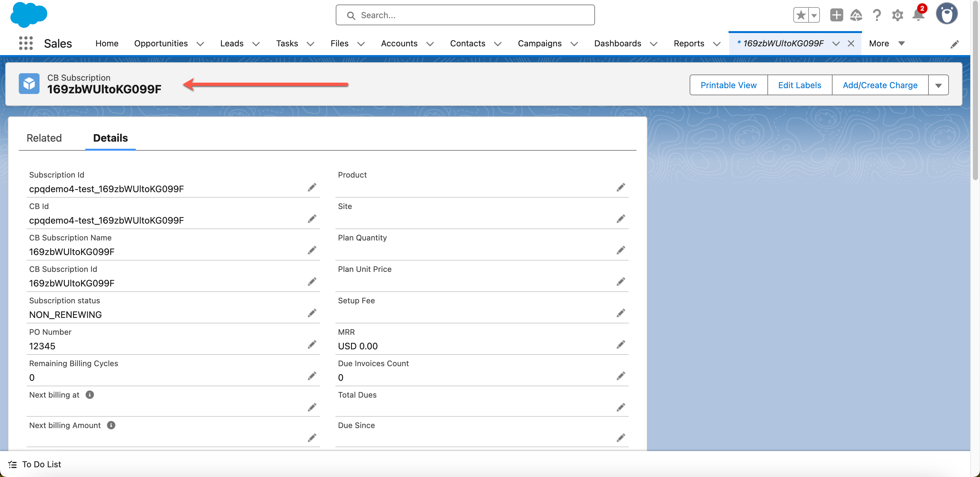Open the More tabs dropdown

[887, 43]
